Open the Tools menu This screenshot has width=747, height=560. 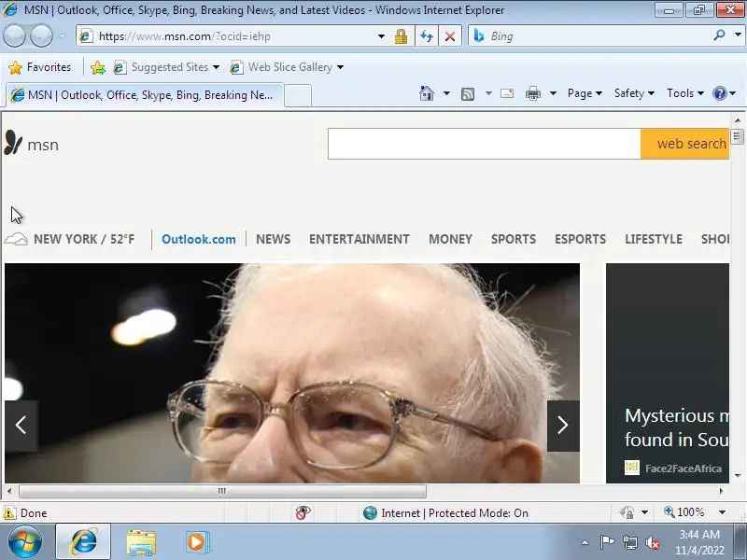click(685, 93)
